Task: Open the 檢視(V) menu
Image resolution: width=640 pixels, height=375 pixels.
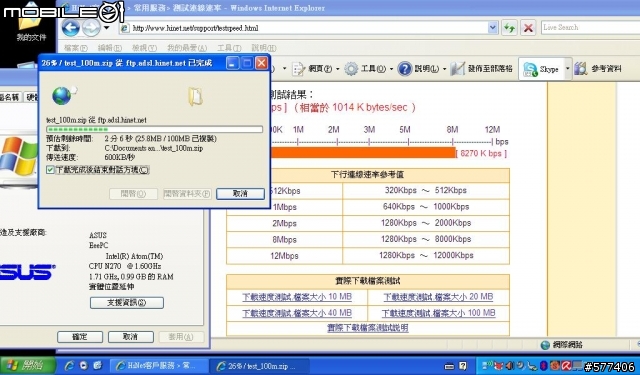Action: point(144,48)
